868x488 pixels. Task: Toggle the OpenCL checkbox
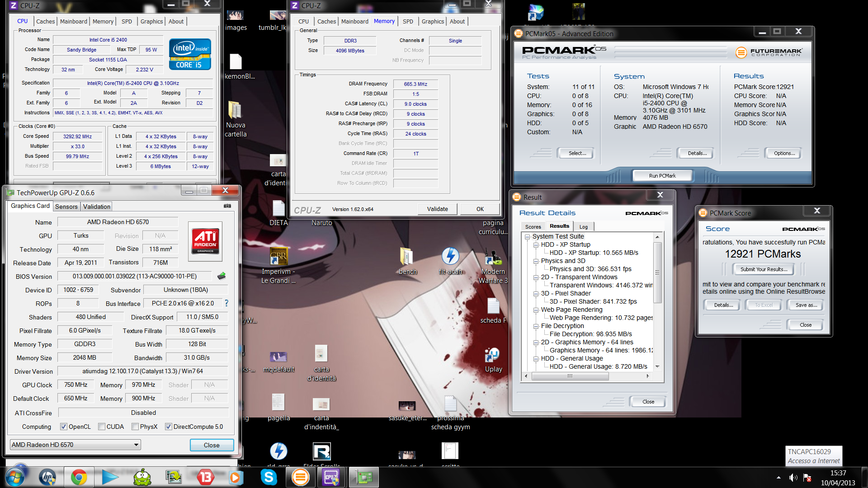click(64, 427)
